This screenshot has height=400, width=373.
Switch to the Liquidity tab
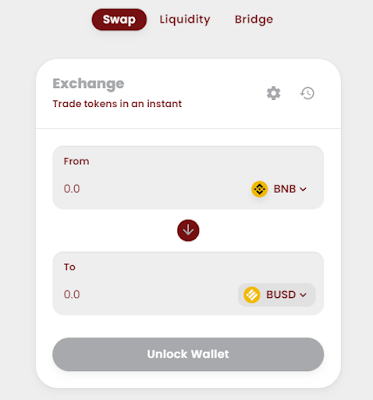coord(185,20)
